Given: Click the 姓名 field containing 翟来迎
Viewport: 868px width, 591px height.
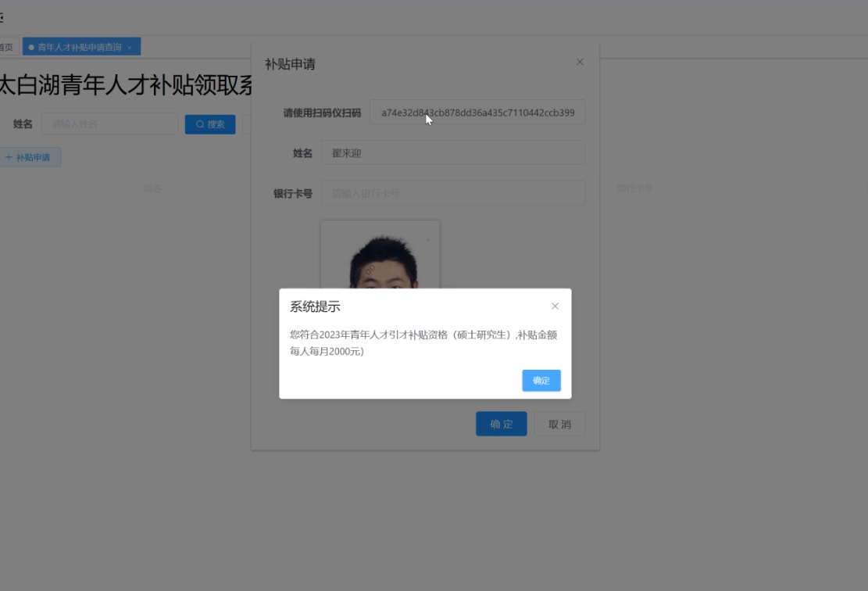Looking at the screenshot, I should (x=452, y=153).
